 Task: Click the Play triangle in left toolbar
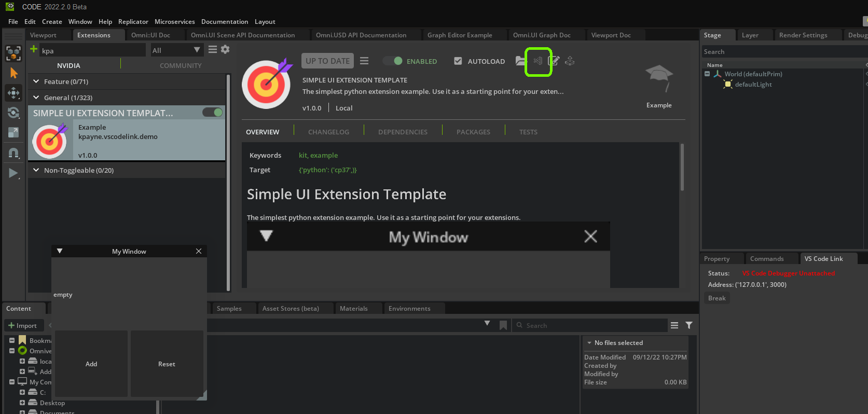(x=13, y=173)
